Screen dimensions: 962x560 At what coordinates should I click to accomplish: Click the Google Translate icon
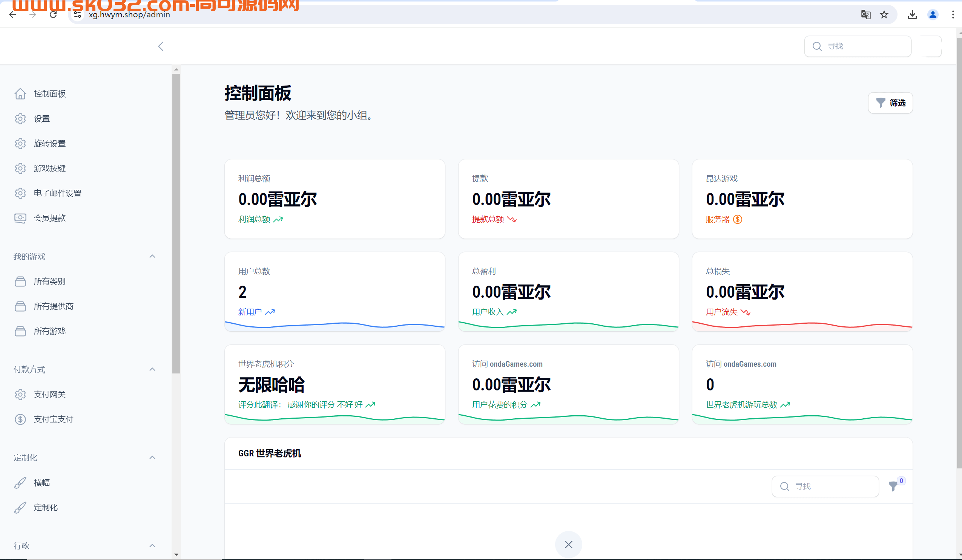click(x=865, y=14)
